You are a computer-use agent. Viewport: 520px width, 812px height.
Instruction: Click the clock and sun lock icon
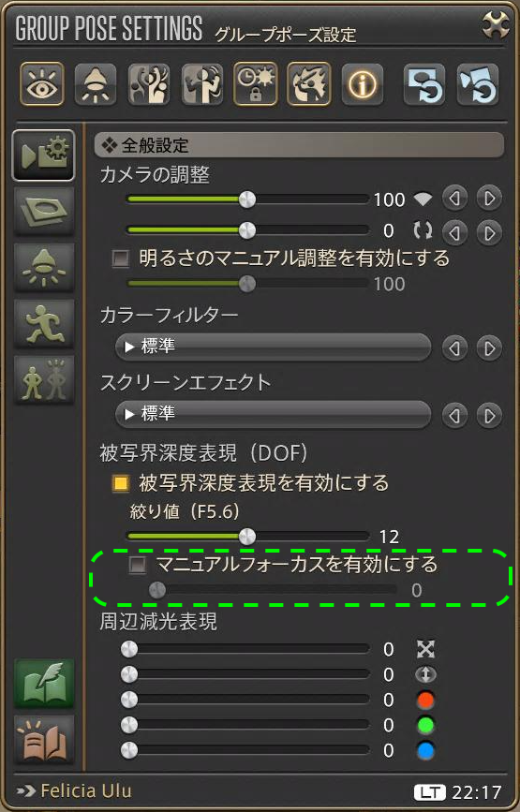256,84
